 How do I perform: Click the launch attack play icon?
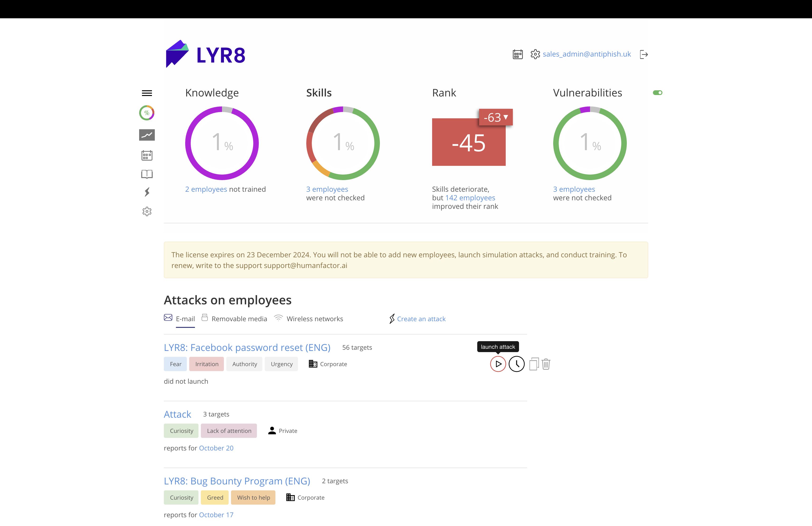point(498,364)
